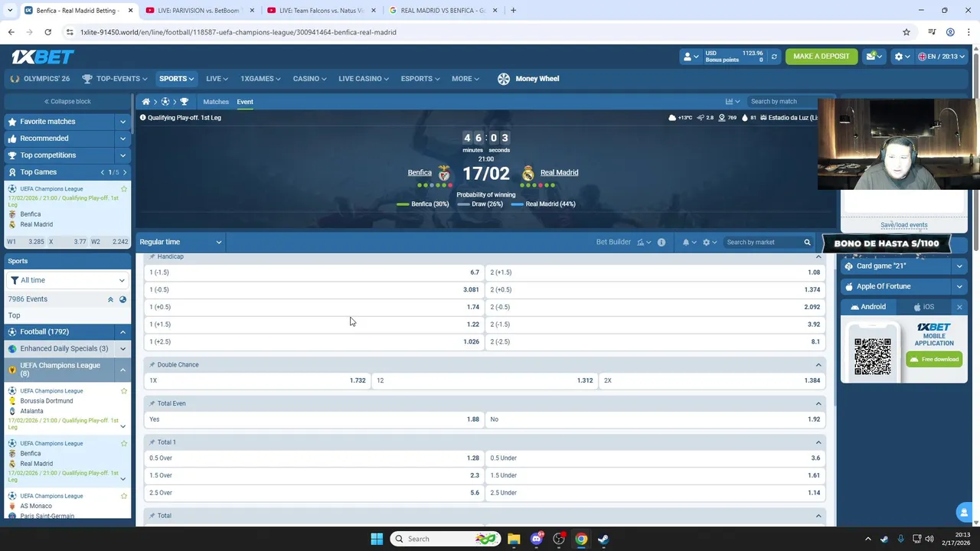Open market settings gear icon
The height and width of the screenshot is (551, 980).
710,243
